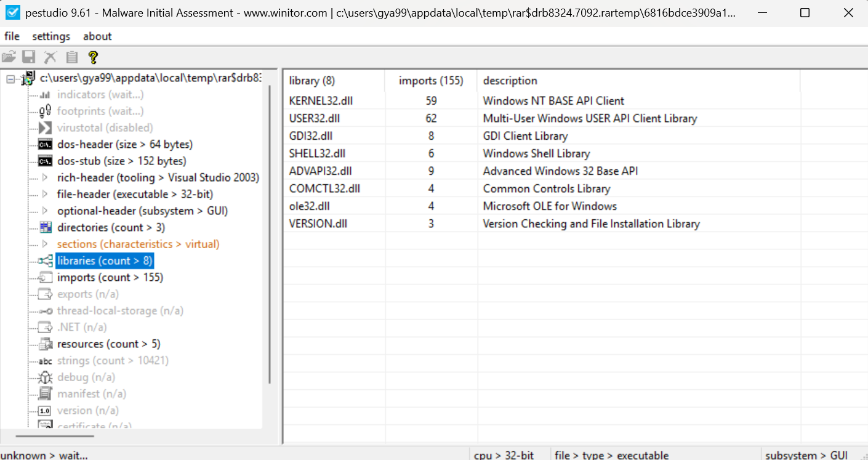
Task: Open the file menu
Action: [x=12, y=36]
